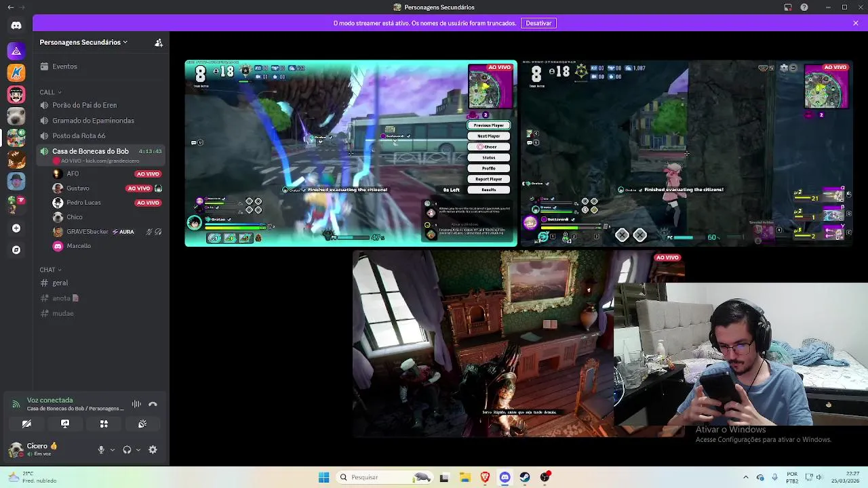Add a server with plus icon
Screen dimensions: 868x488
click(x=16, y=228)
